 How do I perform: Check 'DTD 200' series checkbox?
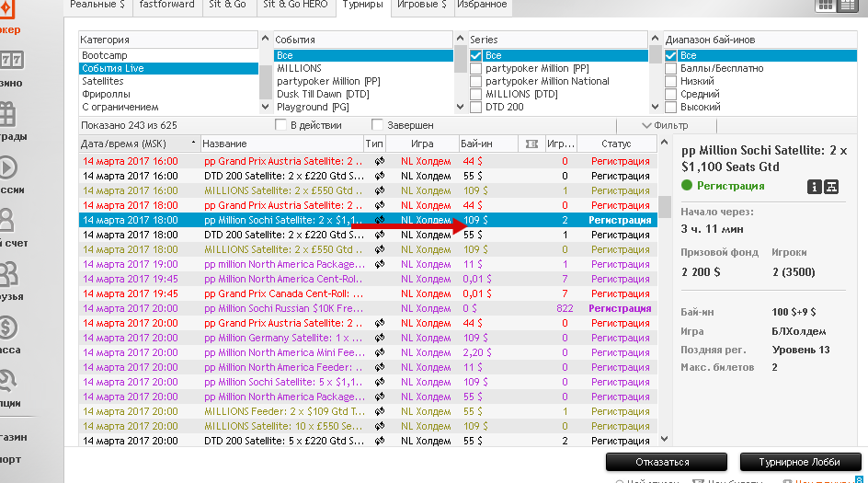pyautogui.click(x=475, y=108)
